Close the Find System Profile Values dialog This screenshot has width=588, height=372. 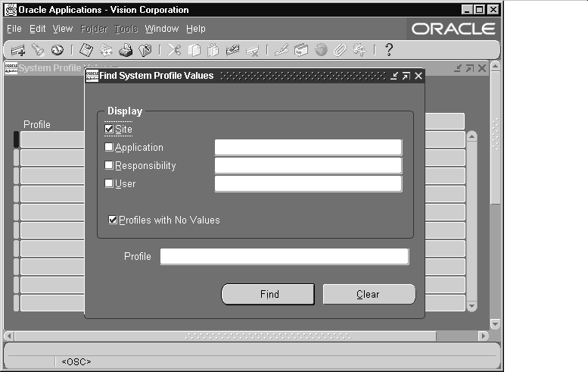pyautogui.click(x=418, y=77)
